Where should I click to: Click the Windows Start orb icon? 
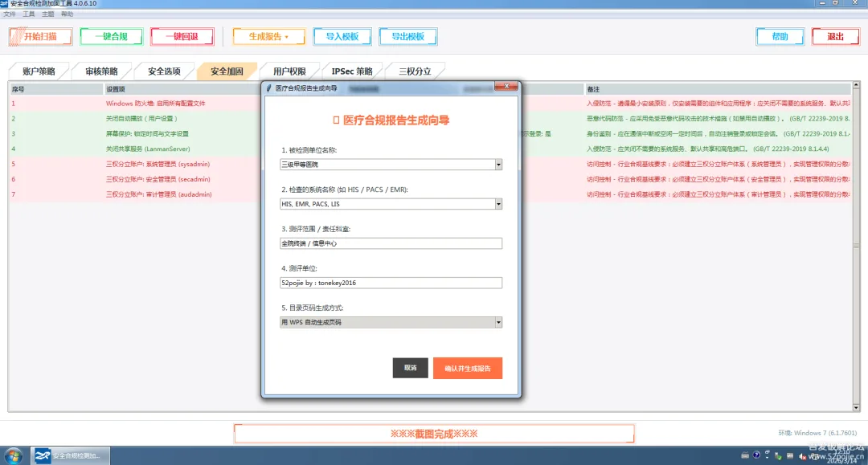tap(14, 456)
